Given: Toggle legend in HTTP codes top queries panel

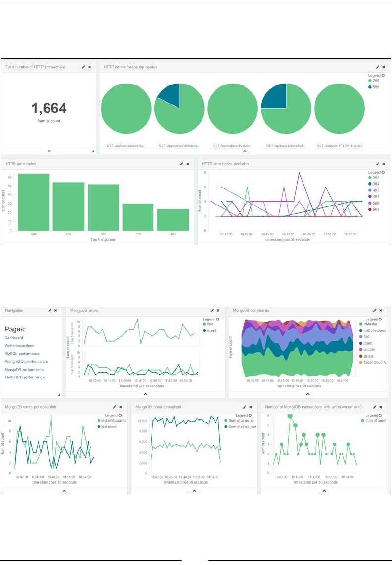Looking at the screenshot, I should tap(376, 76).
